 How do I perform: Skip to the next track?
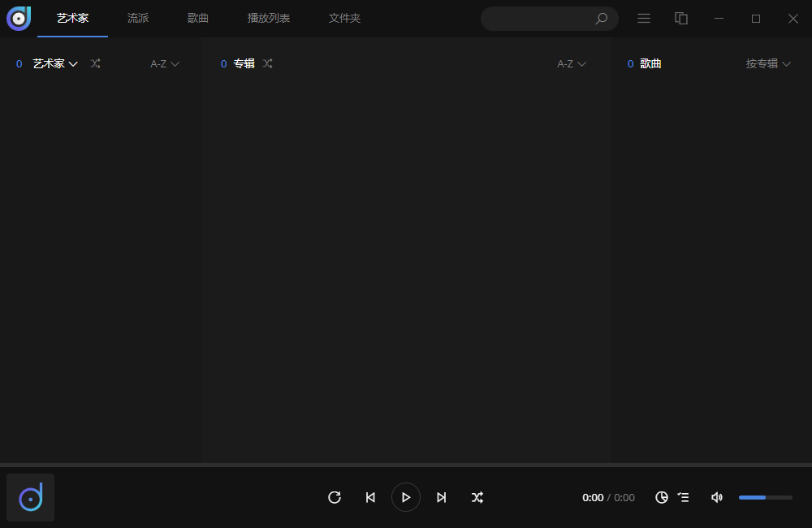pos(442,497)
